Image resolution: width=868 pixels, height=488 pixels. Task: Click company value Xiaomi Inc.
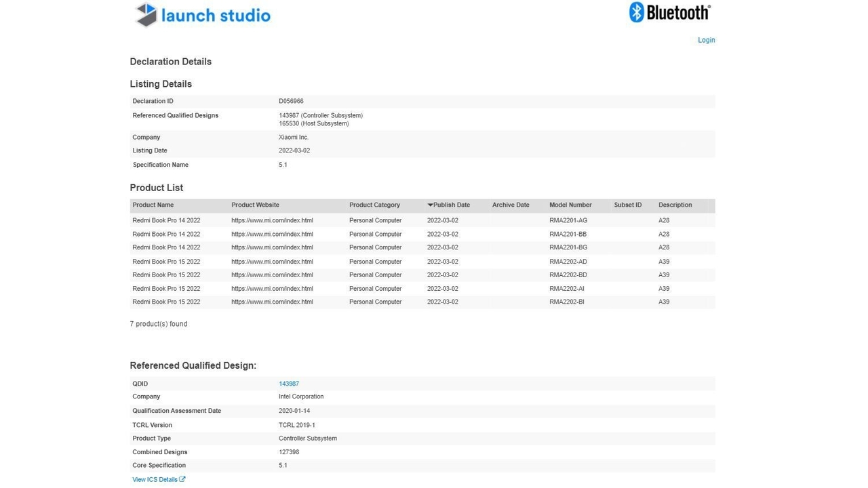[x=294, y=137]
